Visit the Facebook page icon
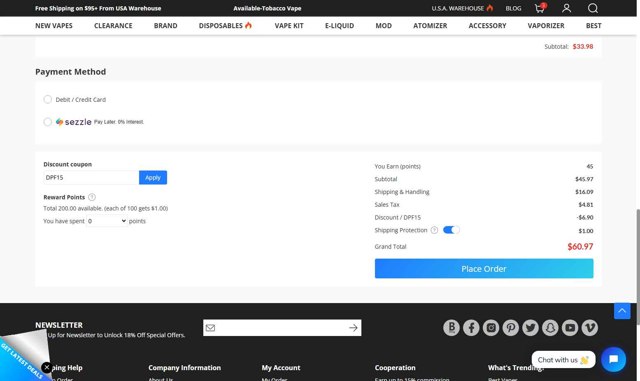The image size is (640, 381). click(471, 328)
